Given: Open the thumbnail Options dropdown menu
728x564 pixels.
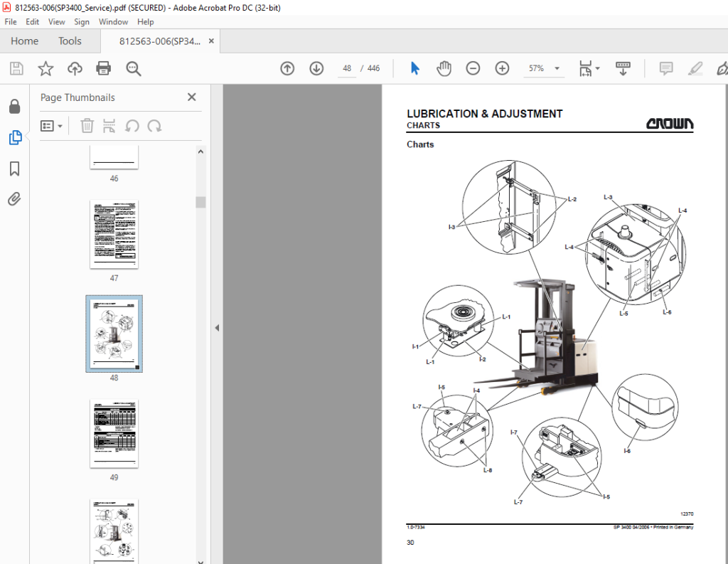Looking at the screenshot, I should point(51,126).
